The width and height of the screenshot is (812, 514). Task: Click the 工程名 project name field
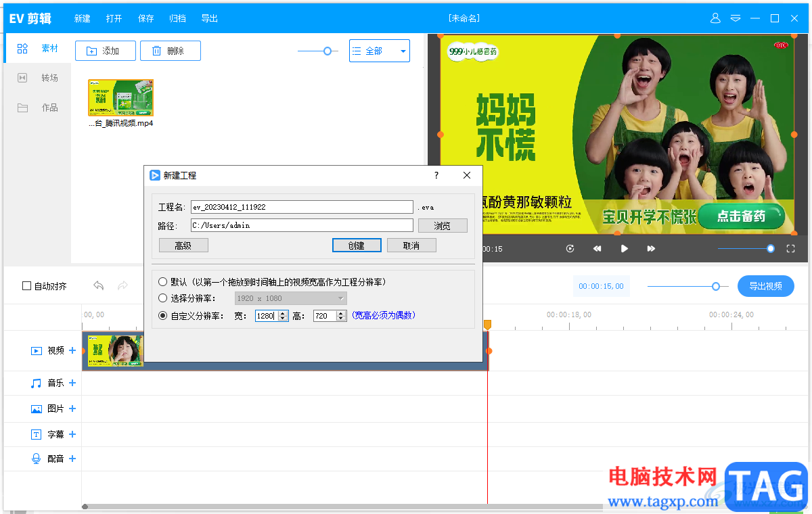(x=302, y=207)
